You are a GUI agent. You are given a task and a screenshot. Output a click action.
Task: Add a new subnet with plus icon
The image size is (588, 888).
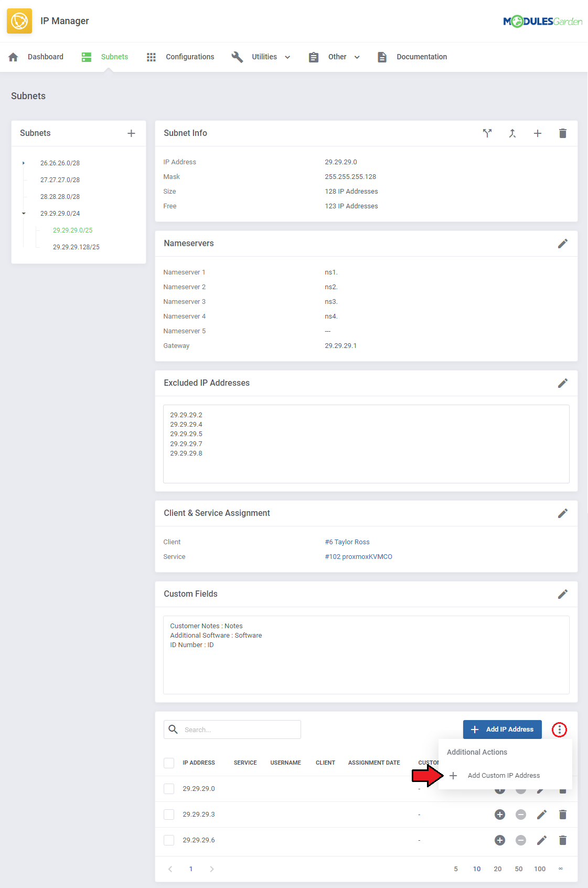(131, 133)
